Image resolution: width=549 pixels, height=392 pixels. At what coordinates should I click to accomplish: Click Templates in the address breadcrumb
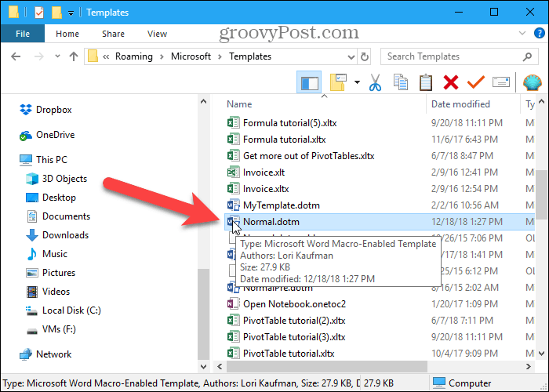(x=250, y=56)
